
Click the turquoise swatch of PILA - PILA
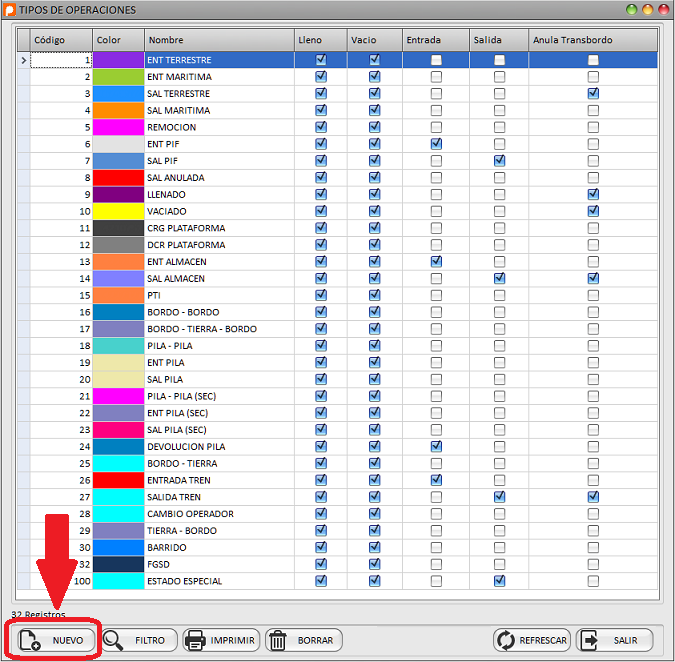(118, 346)
